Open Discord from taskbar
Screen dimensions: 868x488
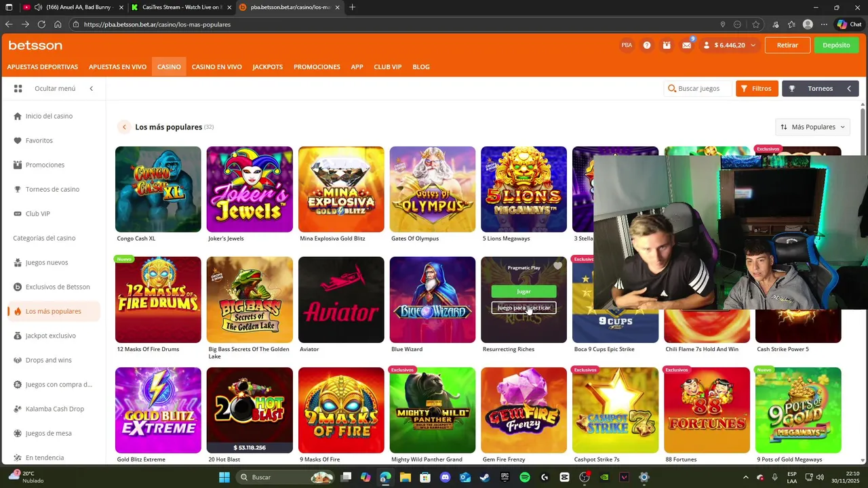pos(445,477)
